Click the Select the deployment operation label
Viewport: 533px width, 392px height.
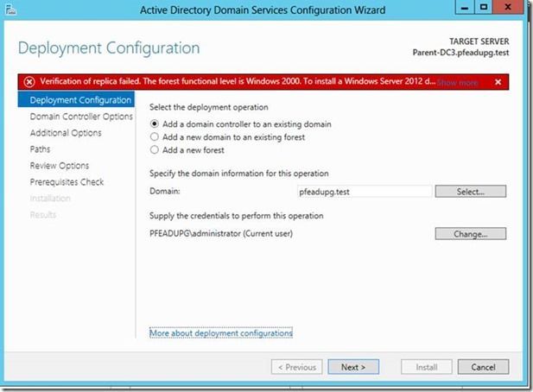point(209,107)
